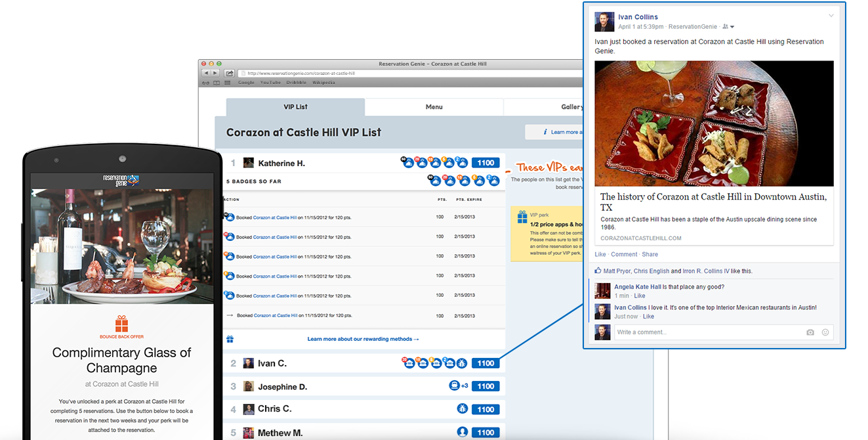Go forward using the browser forward arrow
The width and height of the screenshot is (868, 440).
point(214,73)
